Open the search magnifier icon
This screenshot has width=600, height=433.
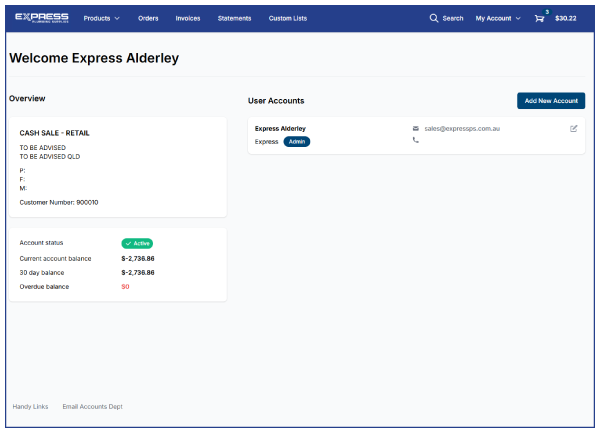434,18
